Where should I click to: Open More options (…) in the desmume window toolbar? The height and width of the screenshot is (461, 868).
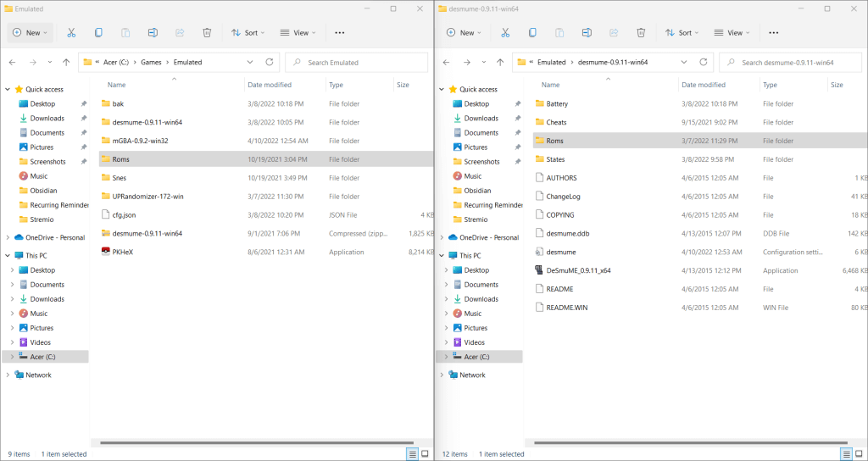click(774, 33)
